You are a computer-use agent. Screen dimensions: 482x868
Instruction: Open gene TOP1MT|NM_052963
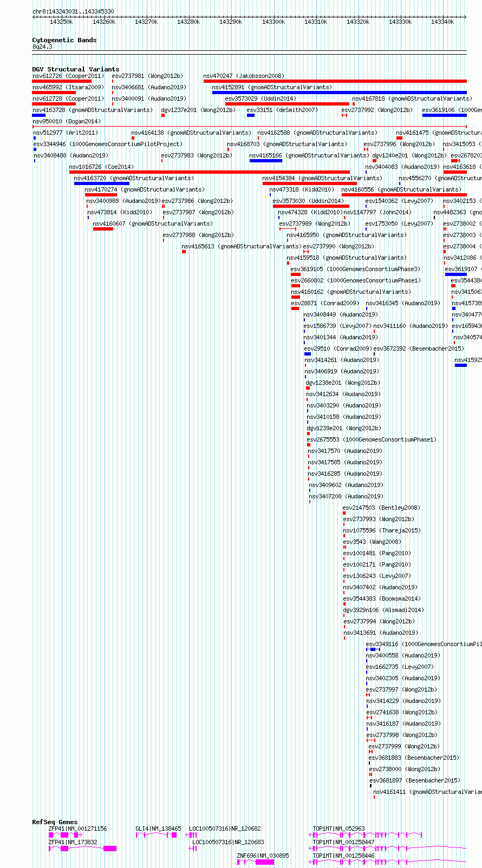339,828
